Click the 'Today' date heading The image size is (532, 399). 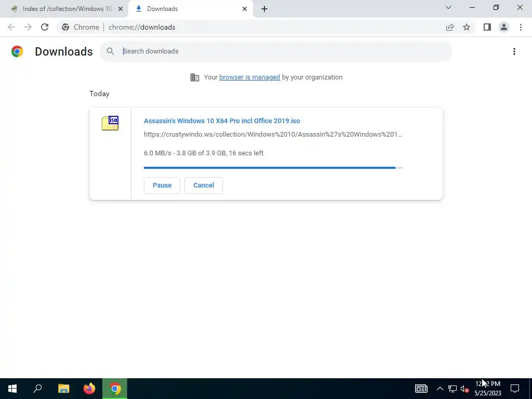click(x=99, y=94)
